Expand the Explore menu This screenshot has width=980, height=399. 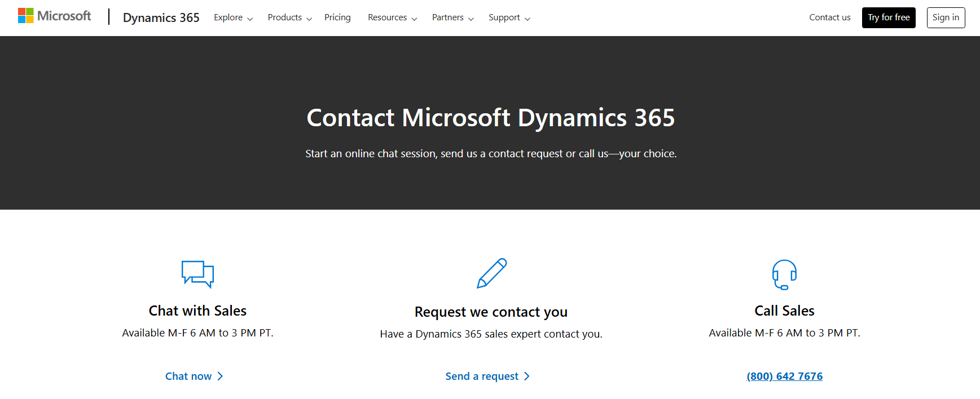233,17
